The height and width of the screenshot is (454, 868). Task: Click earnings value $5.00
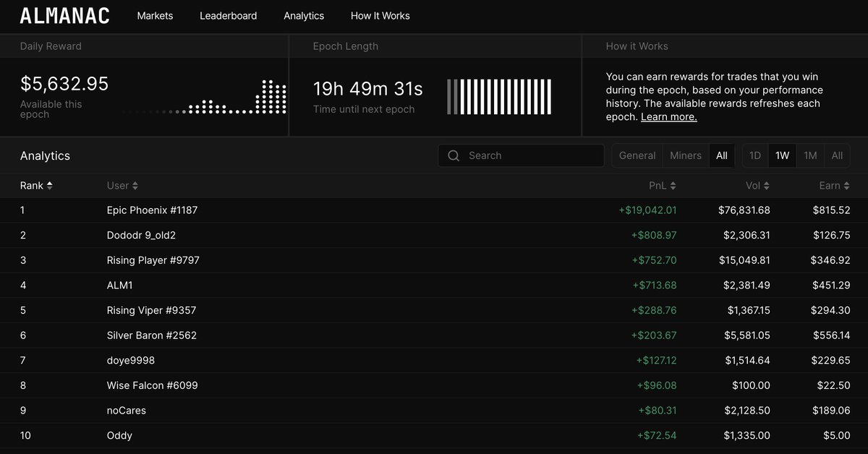tap(837, 435)
